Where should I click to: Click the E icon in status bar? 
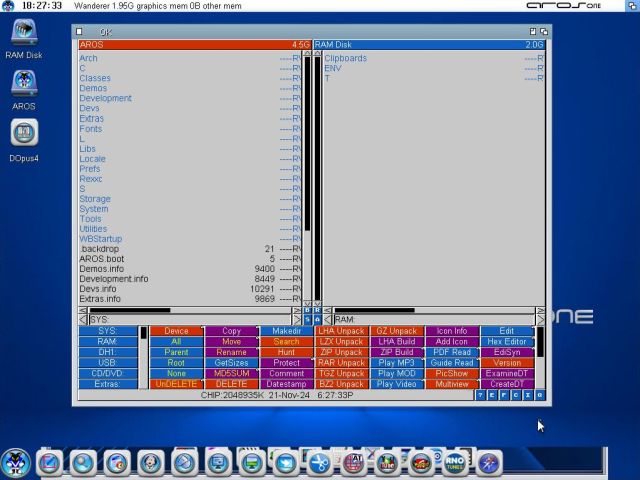[x=492, y=395]
